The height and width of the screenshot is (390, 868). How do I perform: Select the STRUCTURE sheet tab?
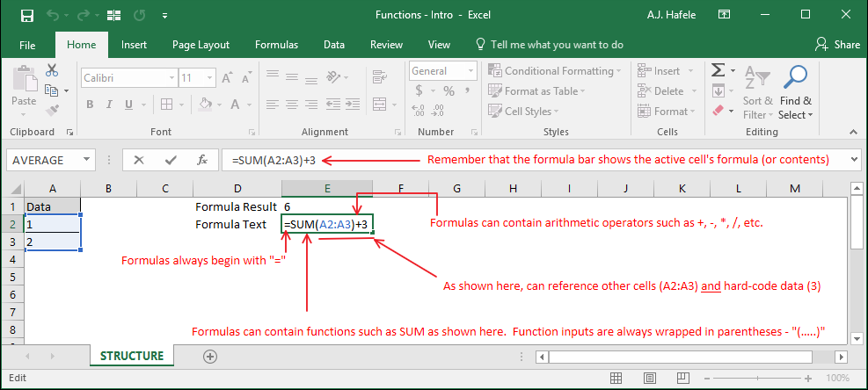(132, 356)
